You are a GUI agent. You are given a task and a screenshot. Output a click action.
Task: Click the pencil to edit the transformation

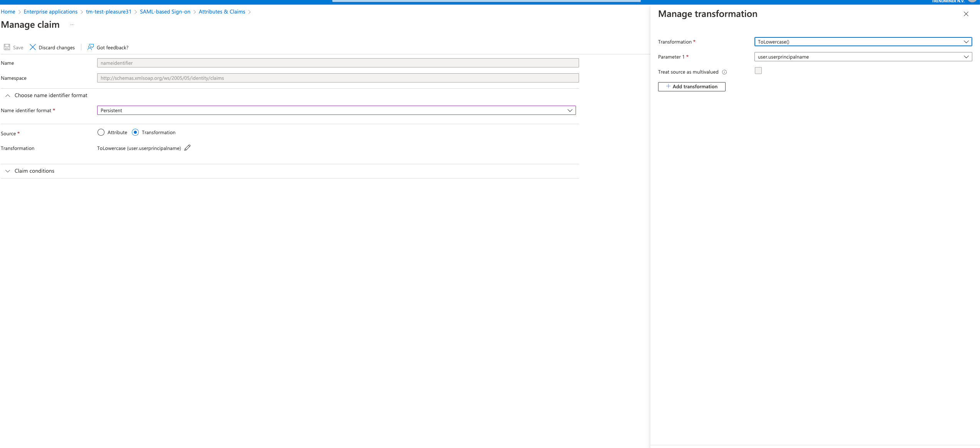pyautogui.click(x=188, y=148)
